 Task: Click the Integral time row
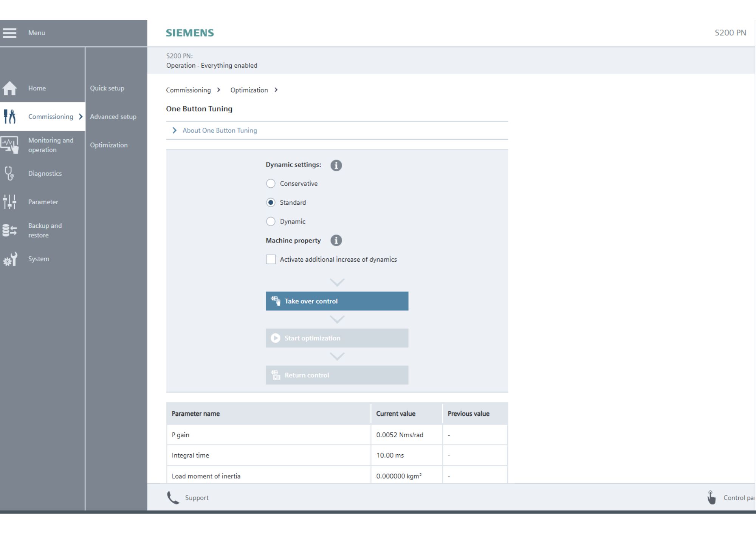tap(337, 455)
